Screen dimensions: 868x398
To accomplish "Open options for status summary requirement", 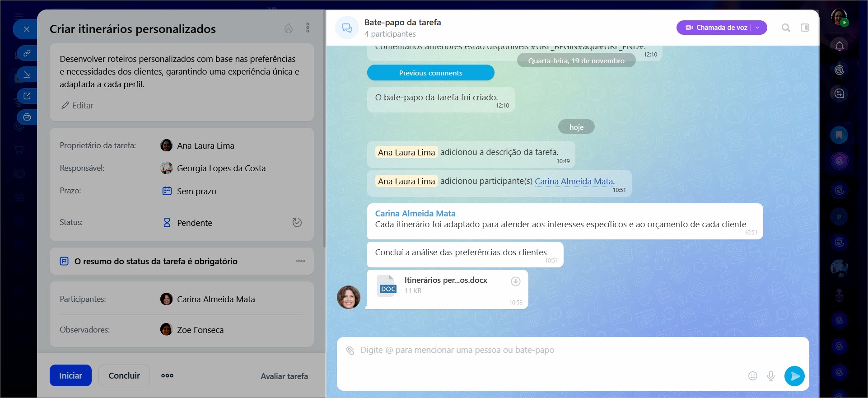I will tap(300, 261).
